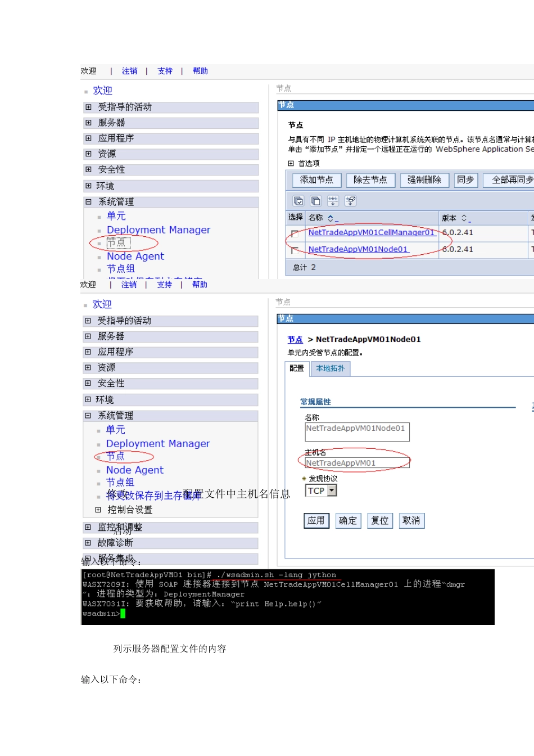Open 欢迎 link in the lower console
Screen dimensions: 534x756
[x=102, y=304]
